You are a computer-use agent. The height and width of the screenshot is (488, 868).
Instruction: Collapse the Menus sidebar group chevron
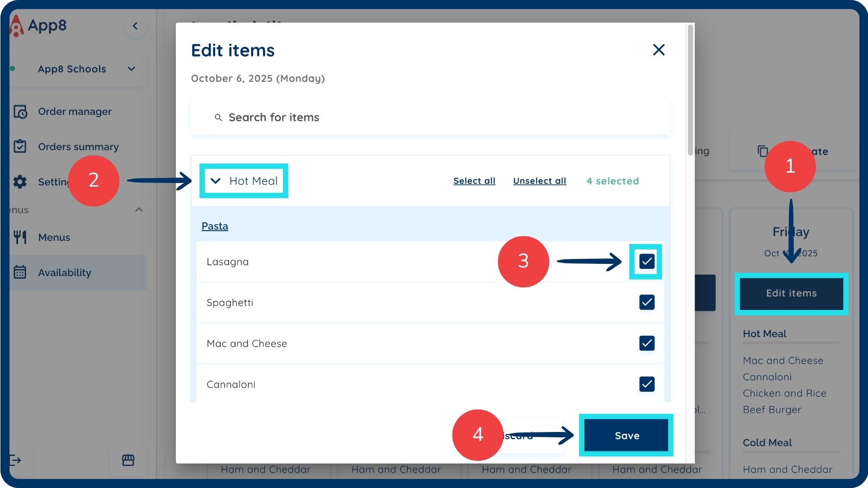pyautogui.click(x=139, y=210)
